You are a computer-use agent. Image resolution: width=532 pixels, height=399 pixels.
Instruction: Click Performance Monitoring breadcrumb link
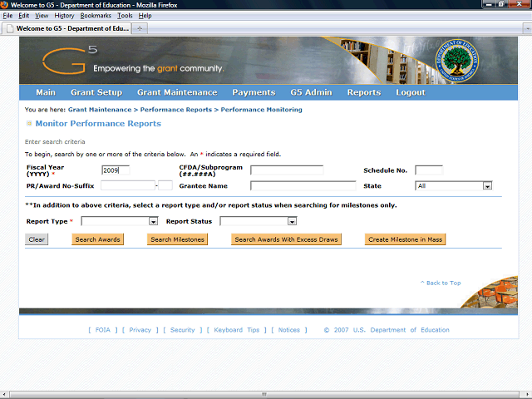click(x=261, y=110)
